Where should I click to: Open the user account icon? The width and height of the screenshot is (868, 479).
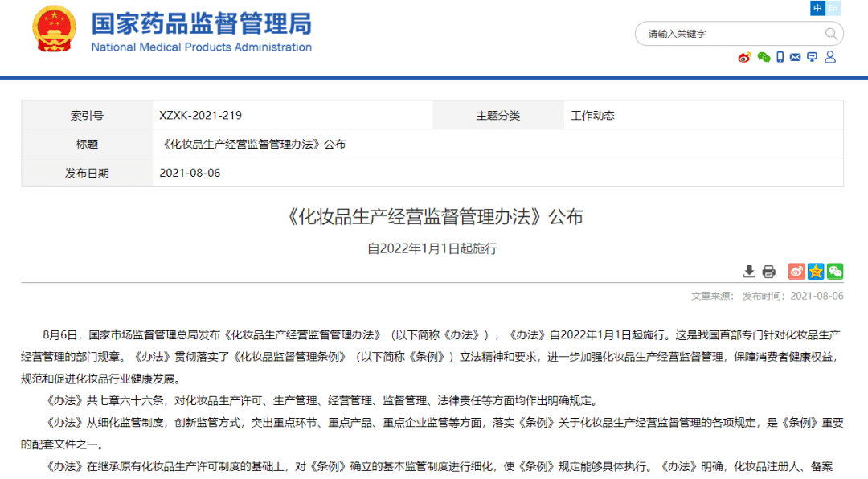point(830,57)
